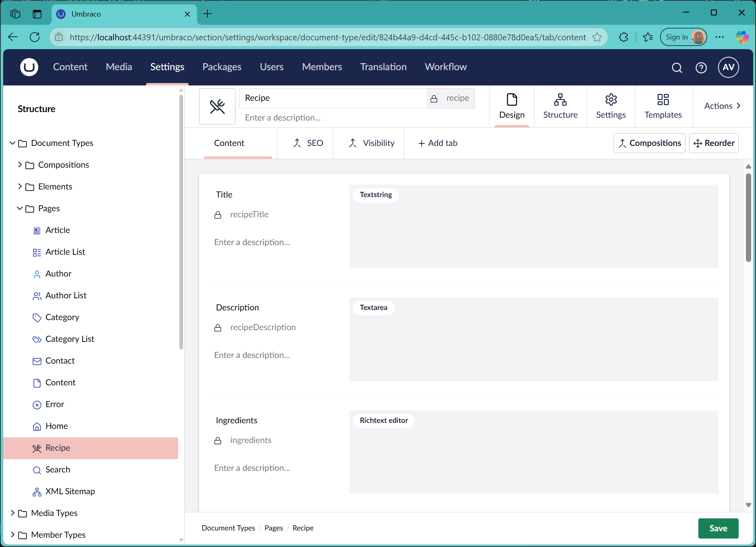The height and width of the screenshot is (547, 756).
Task: Expand the Compositions folder
Action: (x=20, y=165)
